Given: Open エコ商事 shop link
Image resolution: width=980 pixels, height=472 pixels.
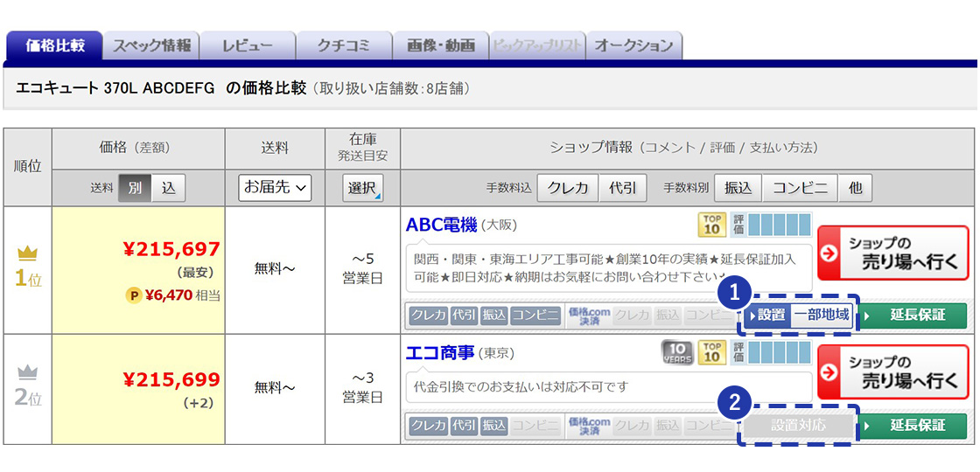Looking at the screenshot, I should (x=440, y=353).
